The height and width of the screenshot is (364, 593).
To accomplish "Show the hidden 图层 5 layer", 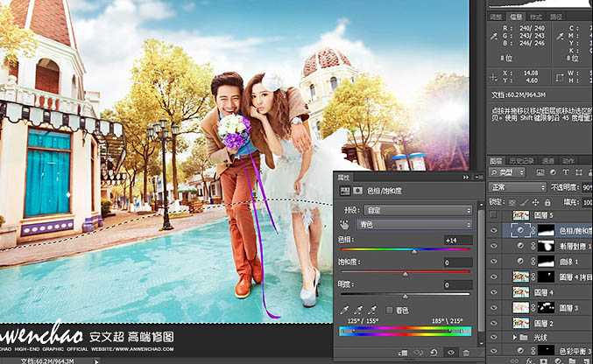I will [493, 215].
